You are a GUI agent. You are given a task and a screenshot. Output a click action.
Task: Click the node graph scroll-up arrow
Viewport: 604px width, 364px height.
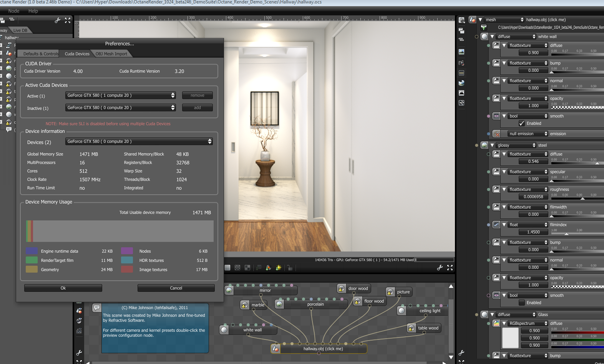(451, 286)
